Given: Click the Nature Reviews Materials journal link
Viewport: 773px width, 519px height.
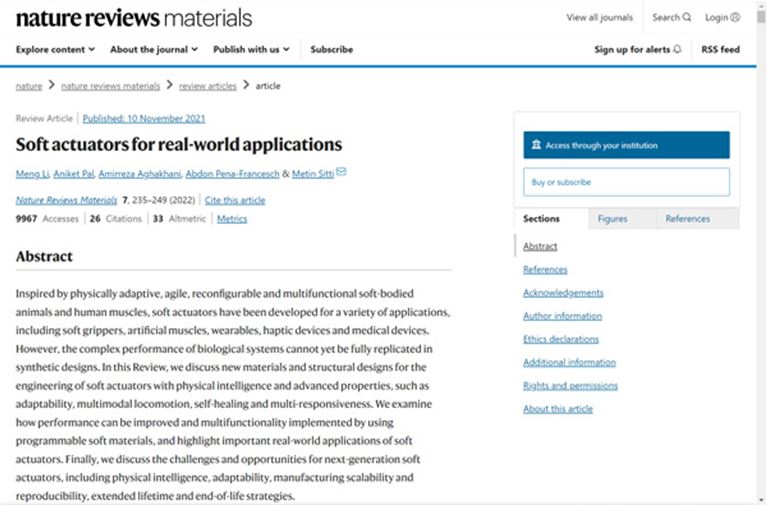Looking at the screenshot, I should [66, 200].
